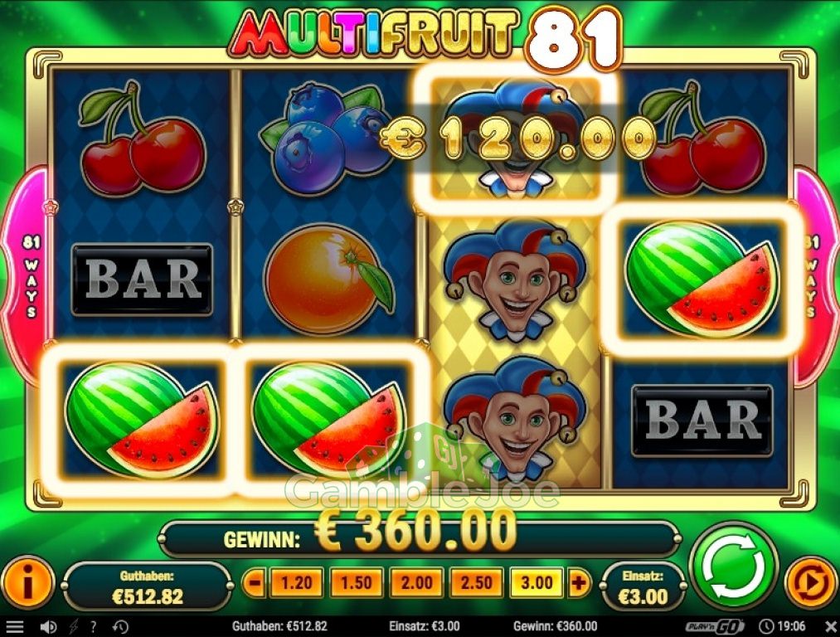The image size is (840, 637).
Task: Select the 1.50 bet value
Action: pyautogui.click(x=357, y=582)
